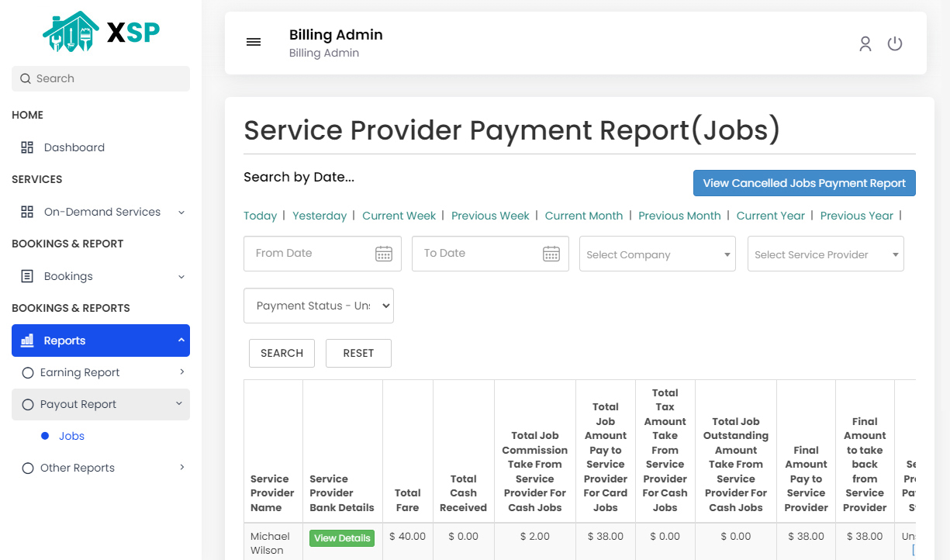The height and width of the screenshot is (560, 950).
Task: Click the power logout icon
Action: coord(895,43)
